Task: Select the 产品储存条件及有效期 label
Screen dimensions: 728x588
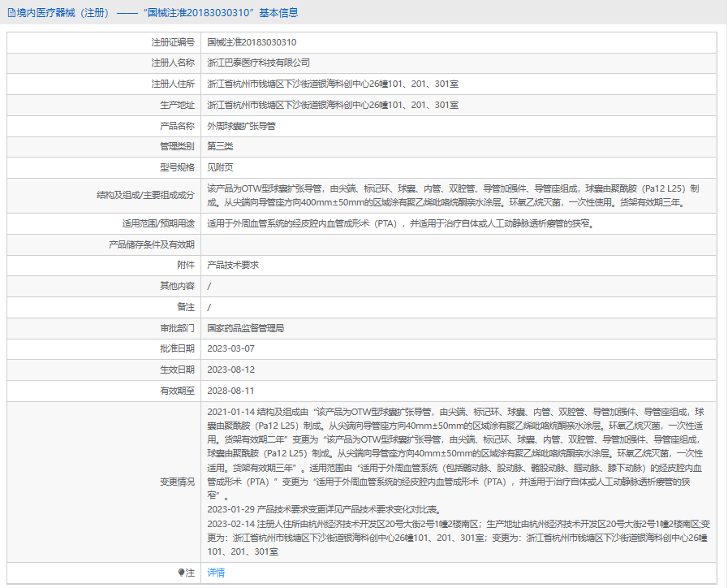Action: (x=152, y=244)
